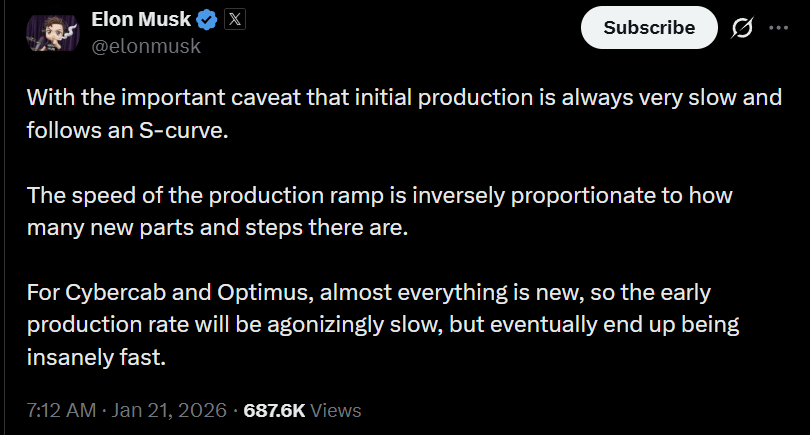Open the three-dot More options menu
Viewport: 810px width, 435px height.
pos(778,28)
